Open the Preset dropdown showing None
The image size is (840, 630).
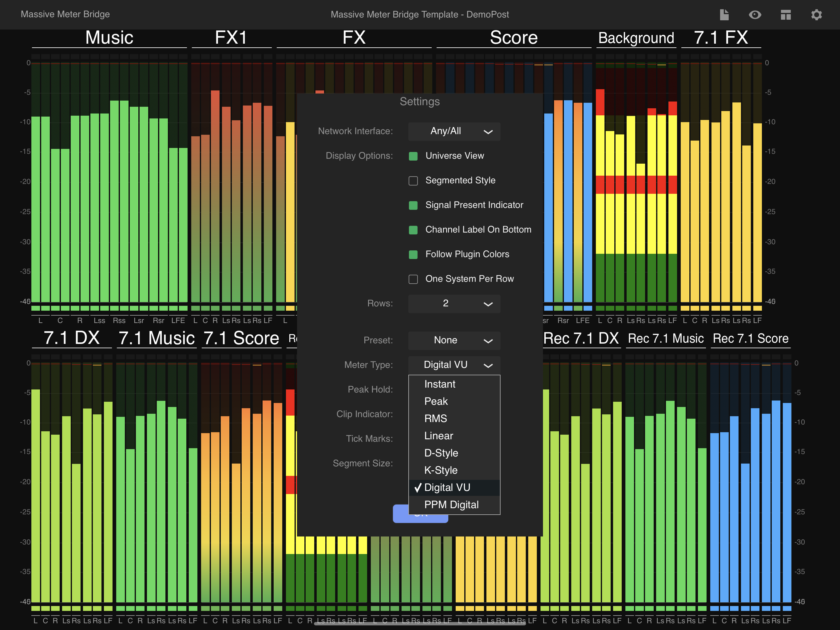pyautogui.click(x=454, y=340)
